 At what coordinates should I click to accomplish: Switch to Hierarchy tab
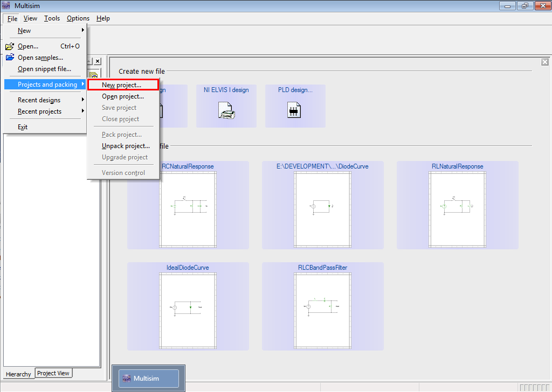(18, 374)
